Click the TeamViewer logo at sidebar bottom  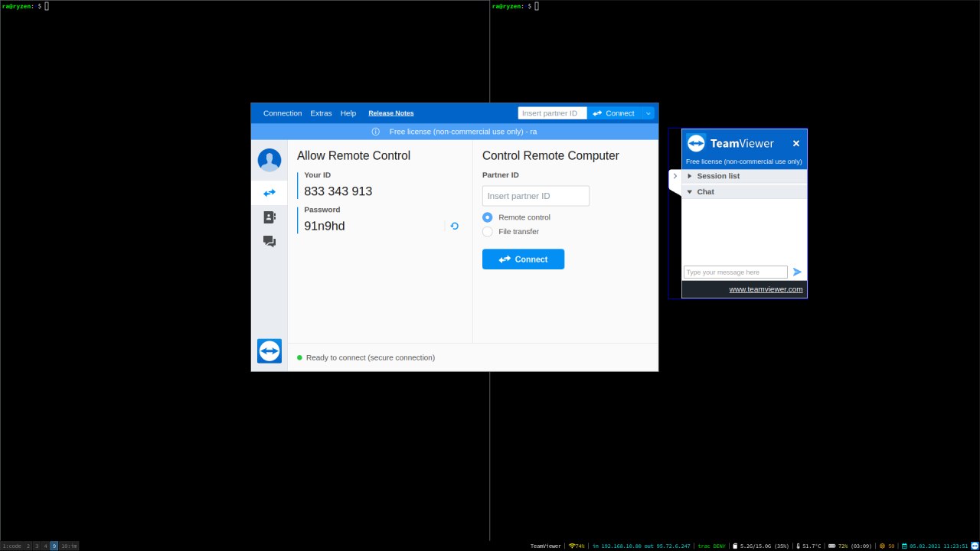269,350
